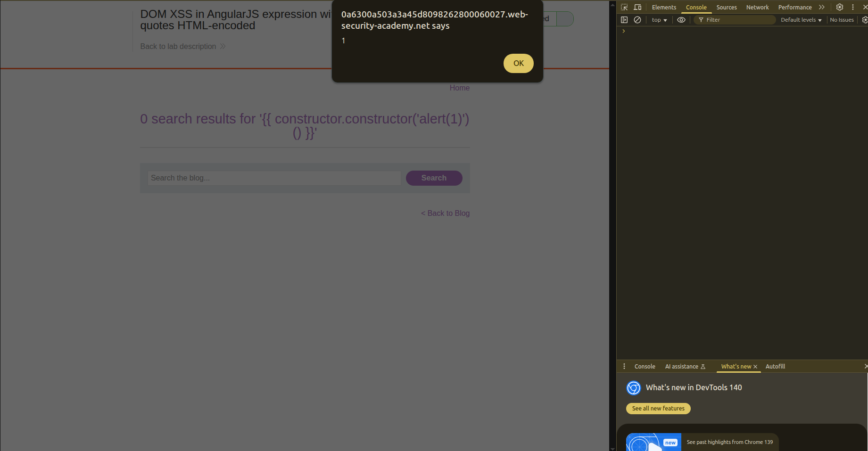Select the Console tab in the main toolbar
The image size is (868, 451).
click(x=696, y=7)
